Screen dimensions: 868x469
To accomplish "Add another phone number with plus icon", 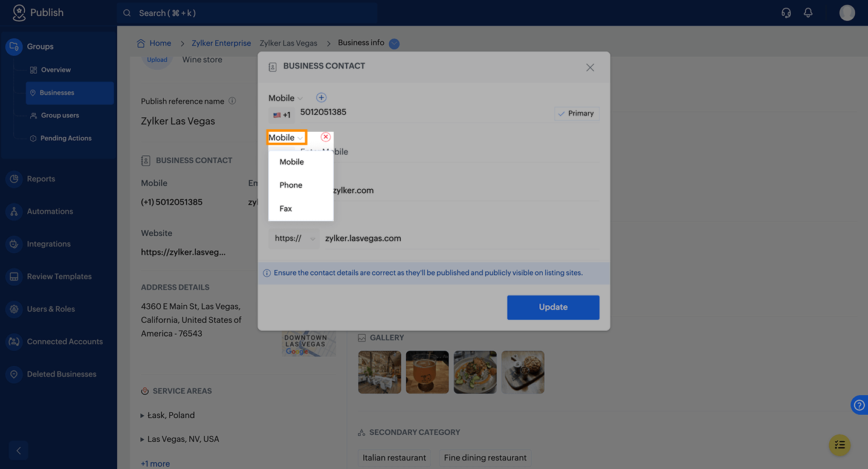I will (321, 98).
